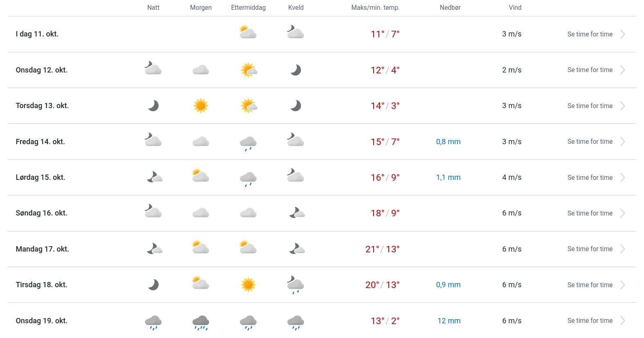Open 'Se time for time' for Onsdag 12. okt.
The image size is (644, 338).
[x=590, y=70]
